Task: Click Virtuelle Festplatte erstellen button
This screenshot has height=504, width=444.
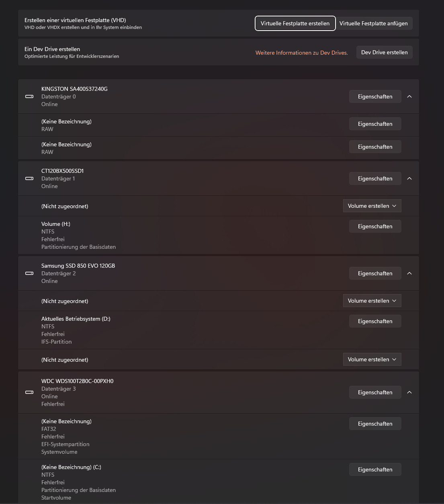Action: tap(295, 23)
